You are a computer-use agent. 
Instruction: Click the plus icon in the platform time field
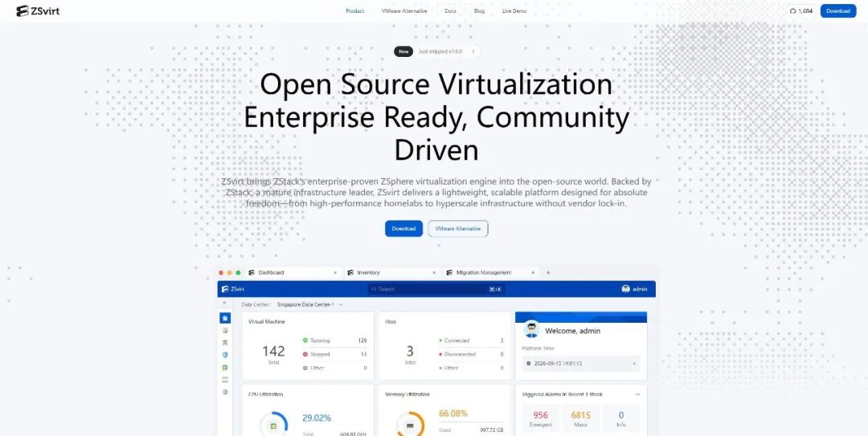pyautogui.click(x=634, y=364)
